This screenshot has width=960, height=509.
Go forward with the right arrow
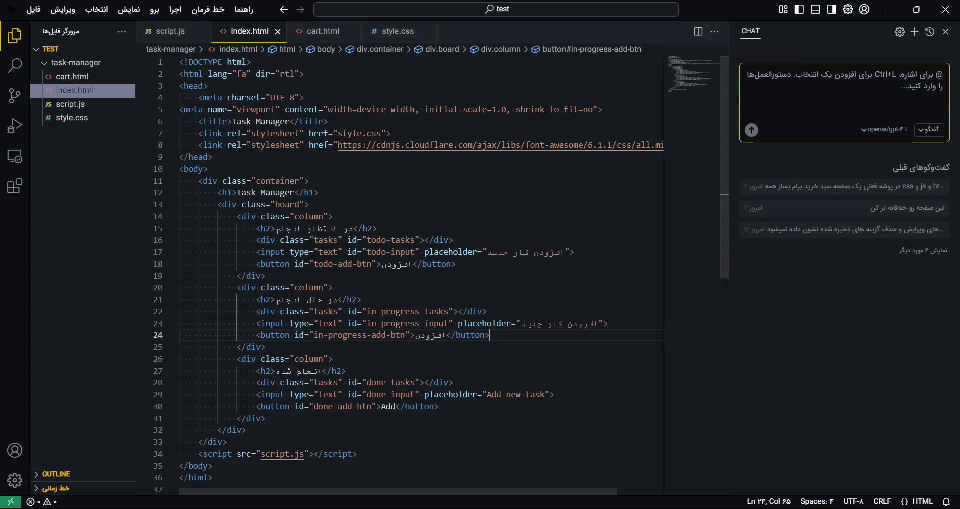[x=300, y=9]
